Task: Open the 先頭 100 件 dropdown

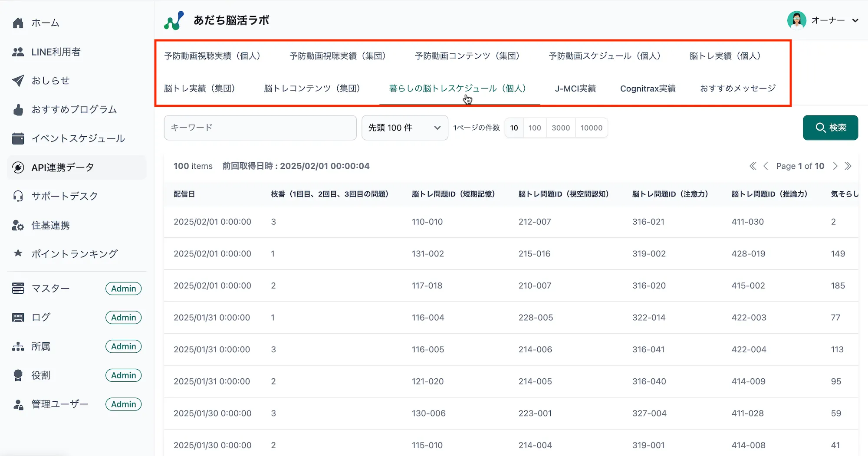Action: 405,128
